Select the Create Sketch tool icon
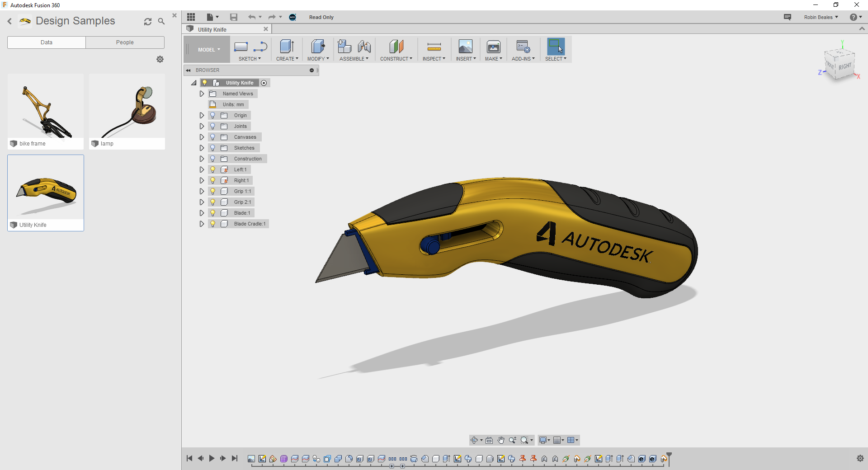868x470 pixels. [241, 47]
